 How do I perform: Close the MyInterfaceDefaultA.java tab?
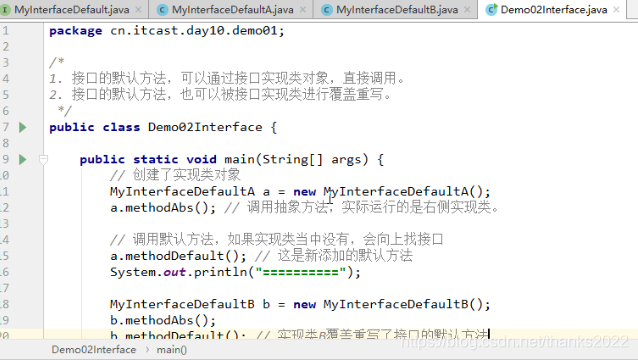(303, 9)
